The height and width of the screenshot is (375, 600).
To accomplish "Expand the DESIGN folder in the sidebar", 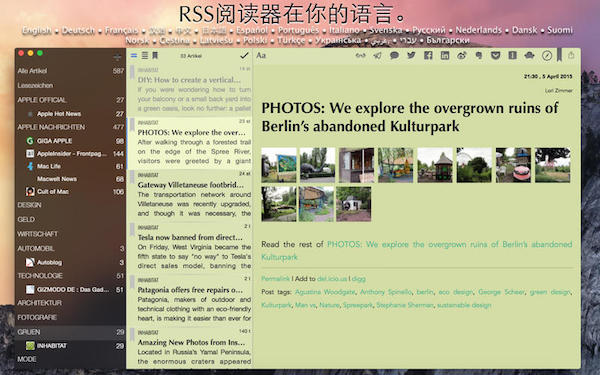I will click(70, 205).
